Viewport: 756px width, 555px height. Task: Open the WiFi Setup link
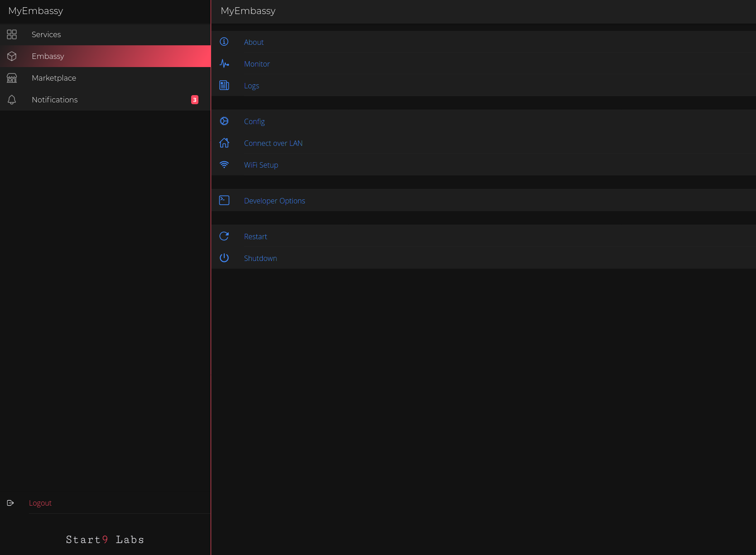point(261,165)
